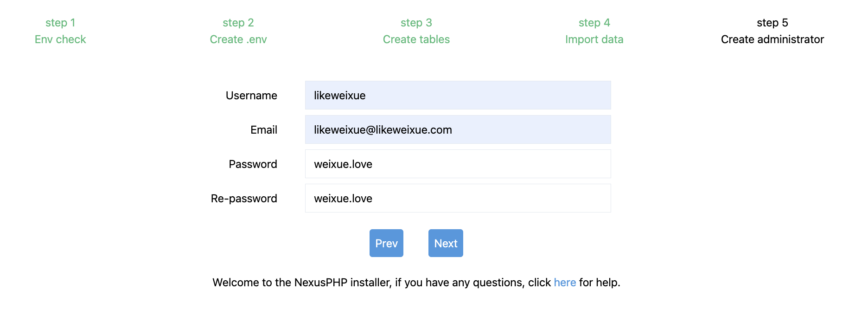Go to the "Create .env" step title
This screenshot has width=868, height=335.
coord(238,39)
